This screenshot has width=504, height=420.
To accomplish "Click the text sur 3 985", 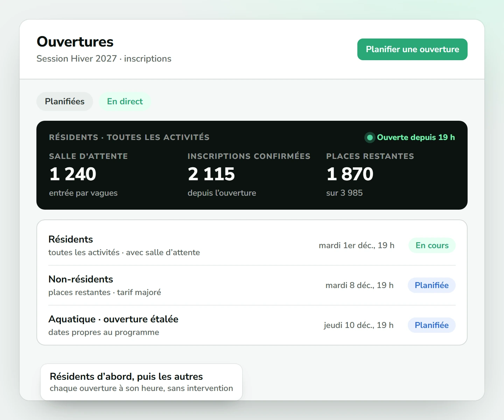I will pos(344,193).
